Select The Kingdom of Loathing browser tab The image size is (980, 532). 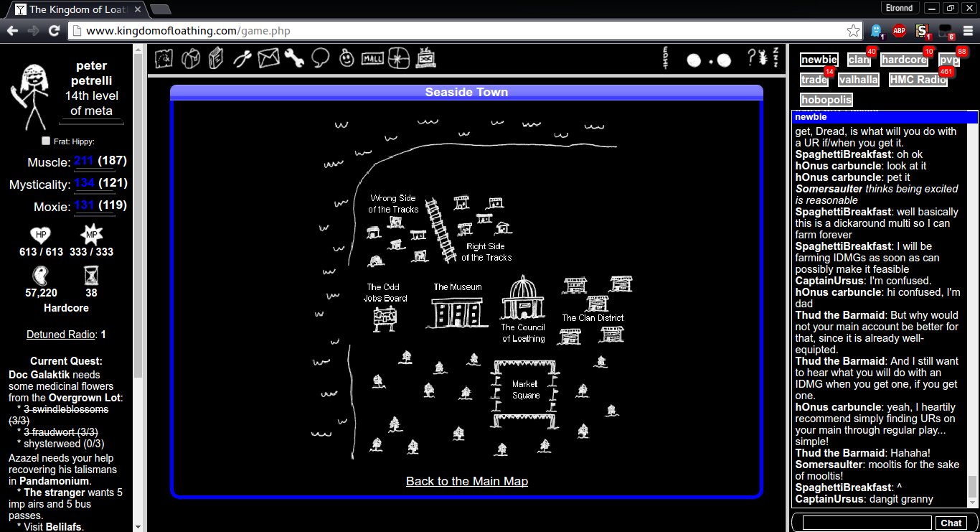coord(77,9)
